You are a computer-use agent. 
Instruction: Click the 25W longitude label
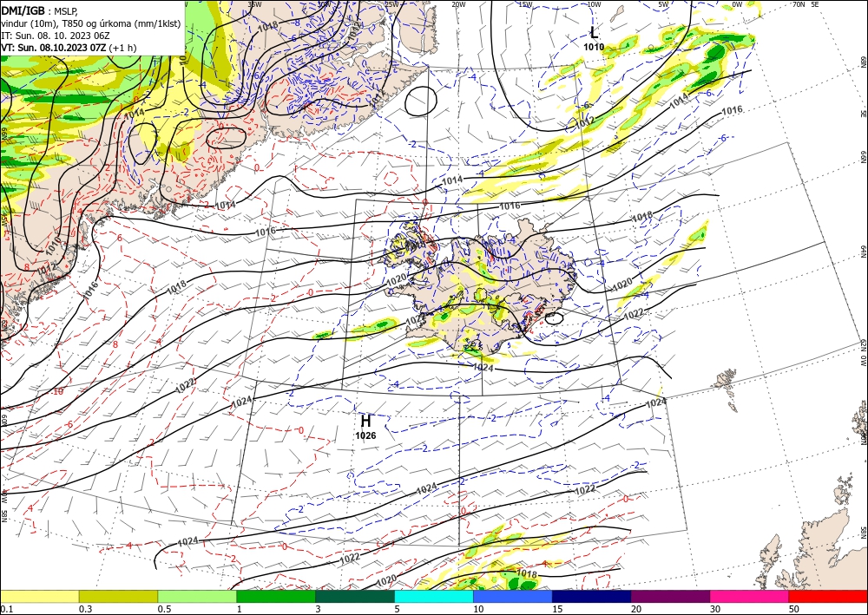click(x=391, y=4)
